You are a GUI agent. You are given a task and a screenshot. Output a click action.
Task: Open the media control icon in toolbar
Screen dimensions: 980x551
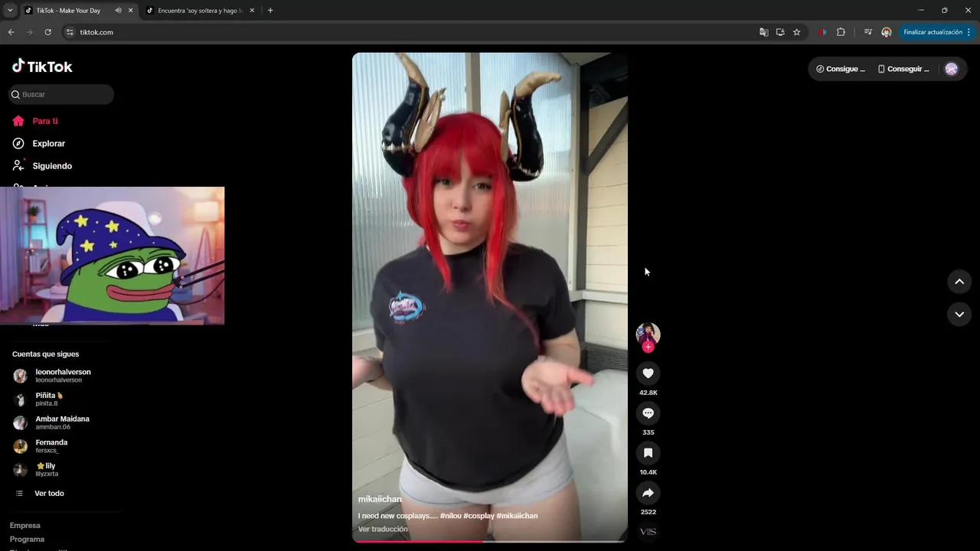coord(867,32)
